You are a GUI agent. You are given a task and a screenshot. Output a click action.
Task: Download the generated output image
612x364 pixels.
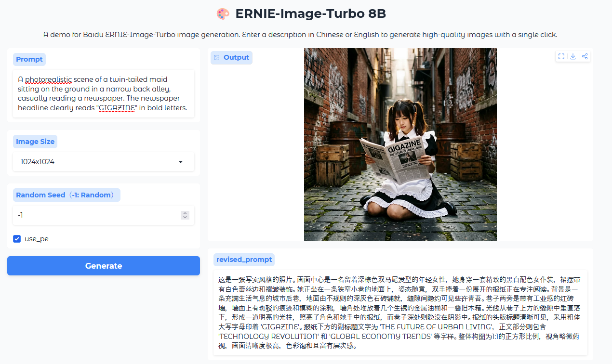tap(573, 56)
